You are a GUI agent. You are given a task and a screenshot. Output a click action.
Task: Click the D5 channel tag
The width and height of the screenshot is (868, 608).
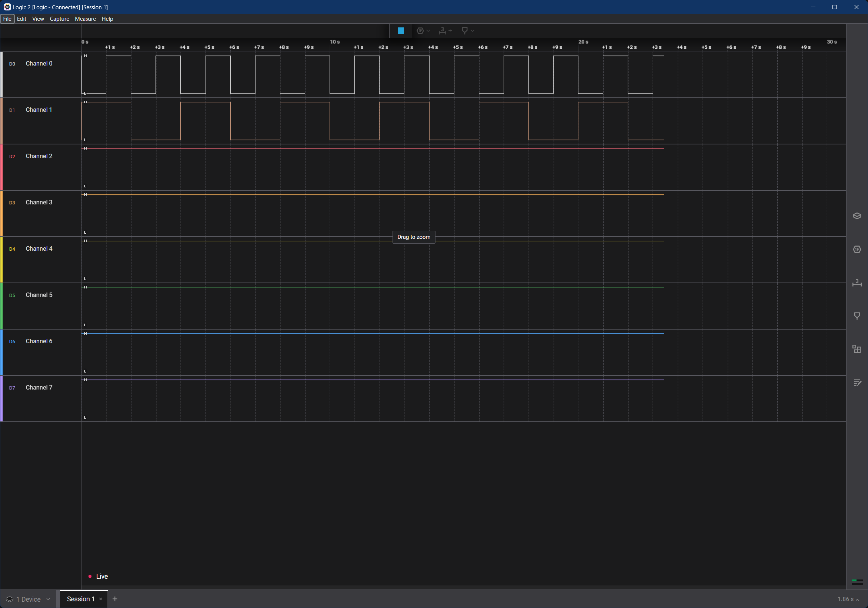[x=12, y=295]
